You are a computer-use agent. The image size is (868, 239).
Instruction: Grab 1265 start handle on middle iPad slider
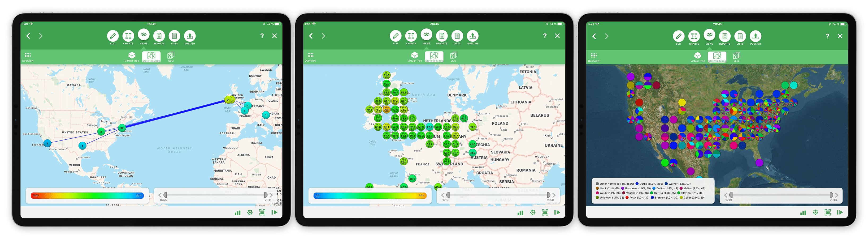click(x=448, y=195)
